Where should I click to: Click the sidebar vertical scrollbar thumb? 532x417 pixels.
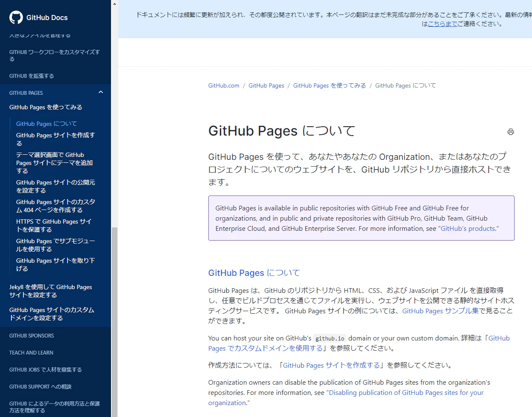(x=114, y=322)
